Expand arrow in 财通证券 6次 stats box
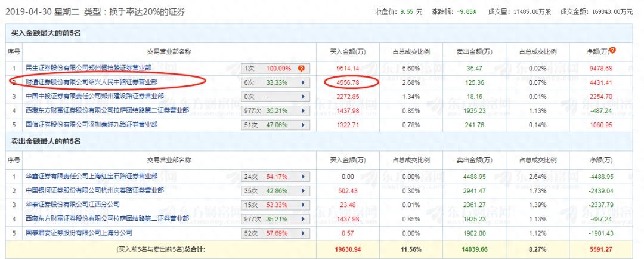 [303, 82]
